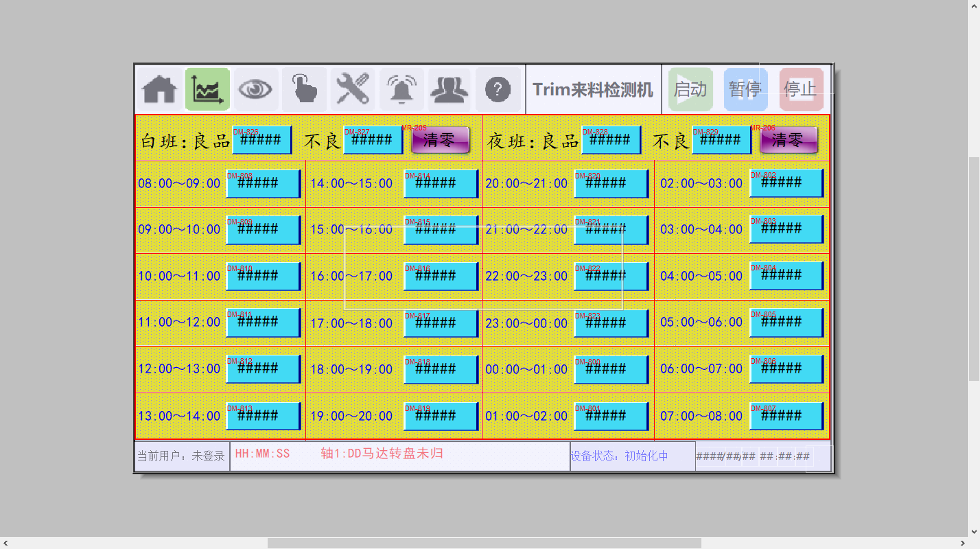Click the horizontal scrollbar thumb
This screenshot has height=549, width=980.
pos(485,543)
